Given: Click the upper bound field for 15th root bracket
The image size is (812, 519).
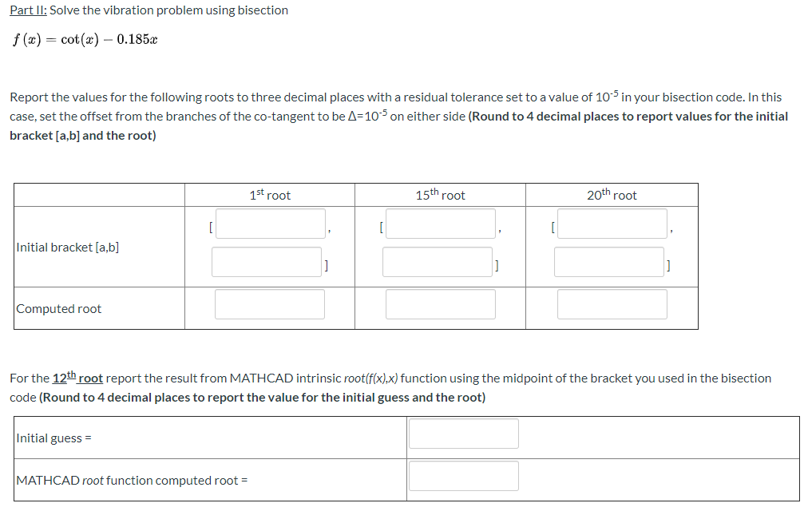Looking at the screenshot, I should 437,261.
